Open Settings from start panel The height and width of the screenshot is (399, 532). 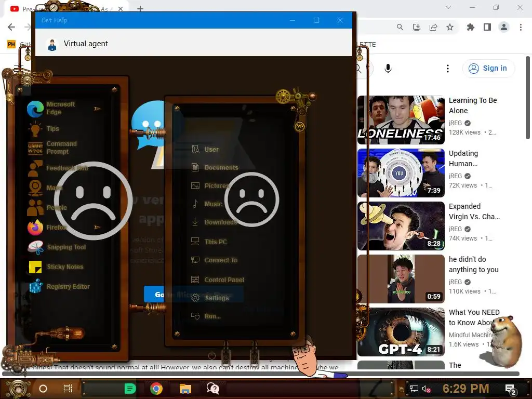coord(210,298)
